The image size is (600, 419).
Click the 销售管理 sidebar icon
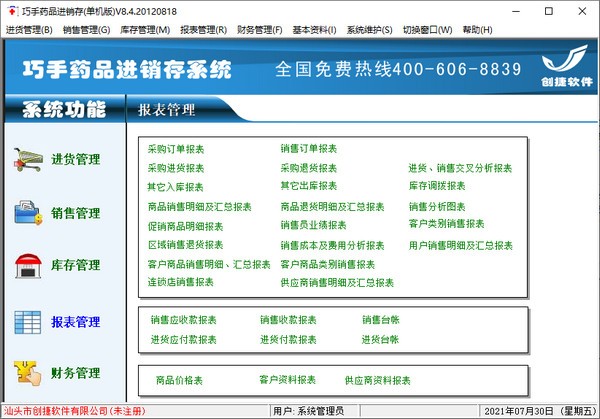point(27,212)
